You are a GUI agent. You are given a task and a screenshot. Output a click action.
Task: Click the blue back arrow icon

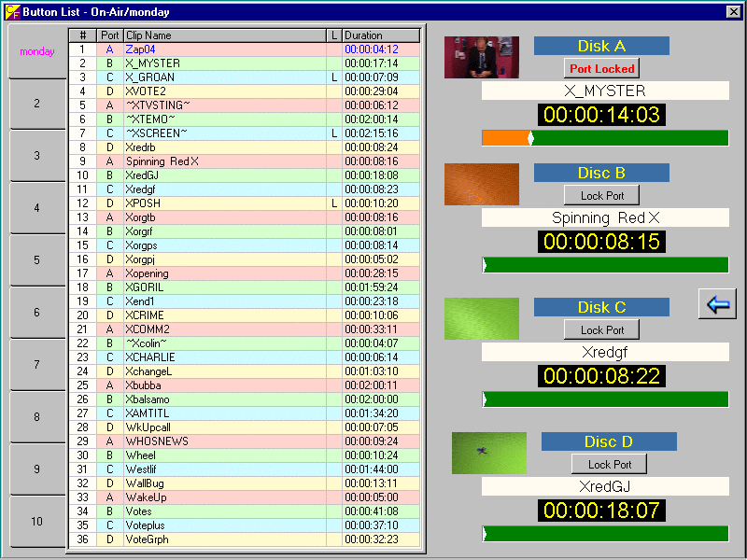(717, 304)
